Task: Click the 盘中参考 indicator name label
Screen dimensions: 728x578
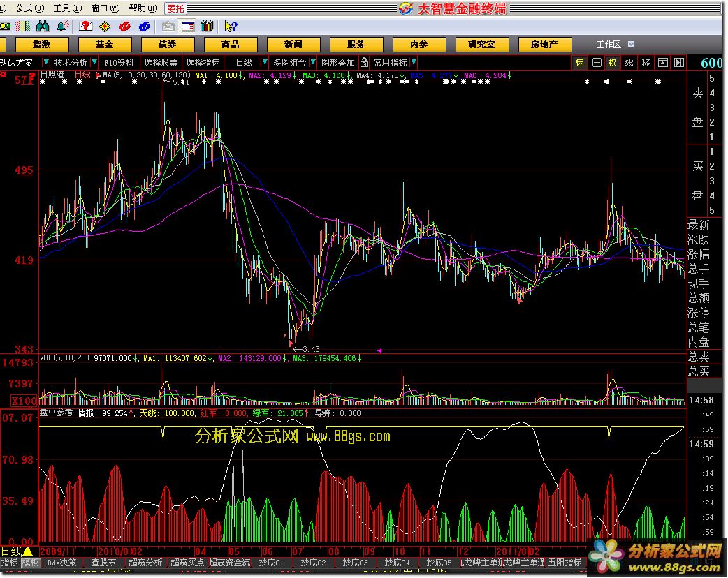Action: click(x=56, y=413)
